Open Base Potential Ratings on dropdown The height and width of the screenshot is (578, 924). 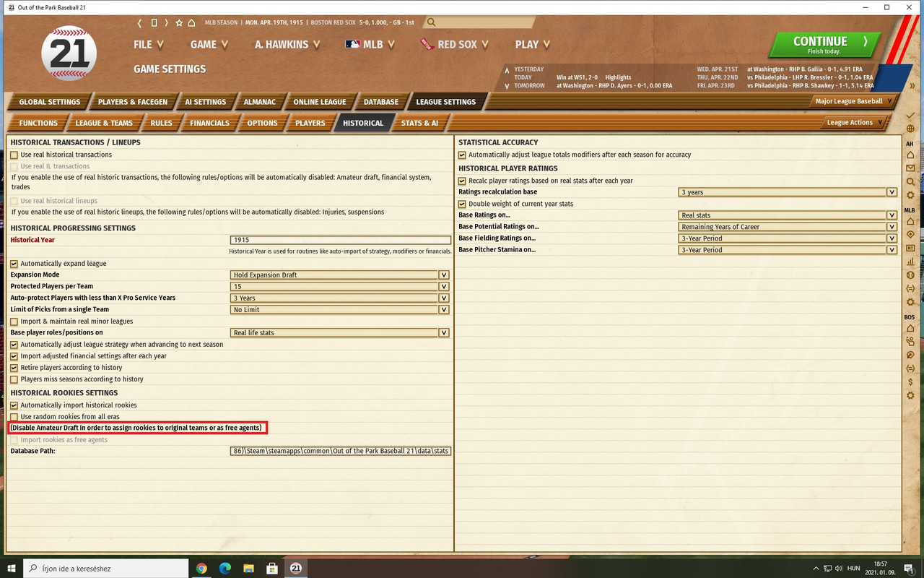pos(788,227)
